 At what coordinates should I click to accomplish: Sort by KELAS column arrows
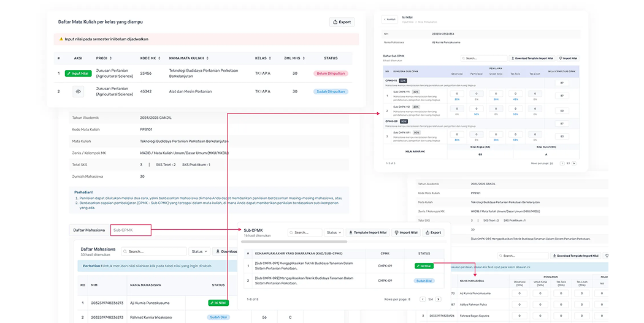pos(270,58)
